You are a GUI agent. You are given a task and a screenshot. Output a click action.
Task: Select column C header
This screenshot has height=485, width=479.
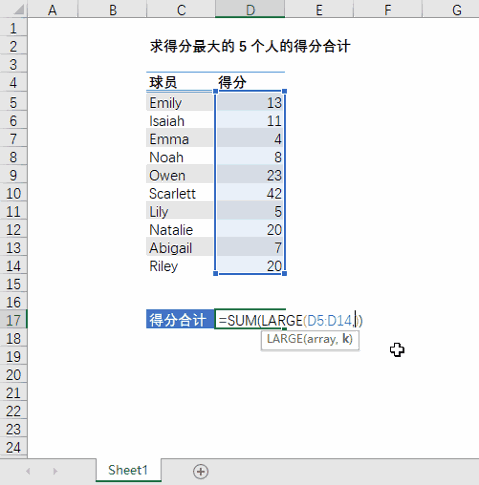(x=181, y=9)
